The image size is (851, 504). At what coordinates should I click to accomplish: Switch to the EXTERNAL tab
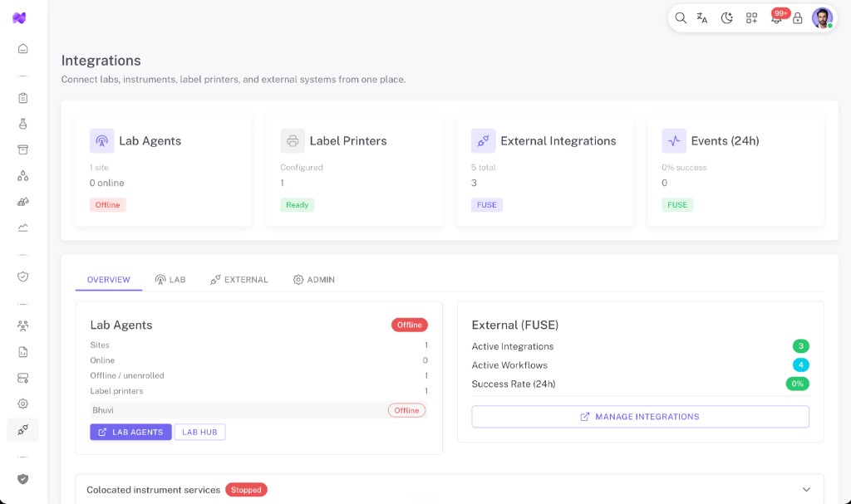coord(239,280)
